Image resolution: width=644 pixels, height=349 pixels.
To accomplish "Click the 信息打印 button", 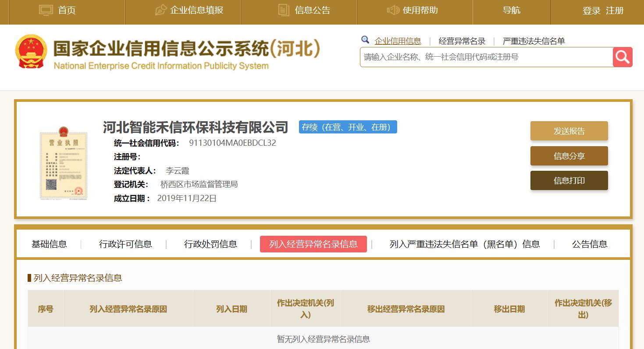I will (x=569, y=180).
